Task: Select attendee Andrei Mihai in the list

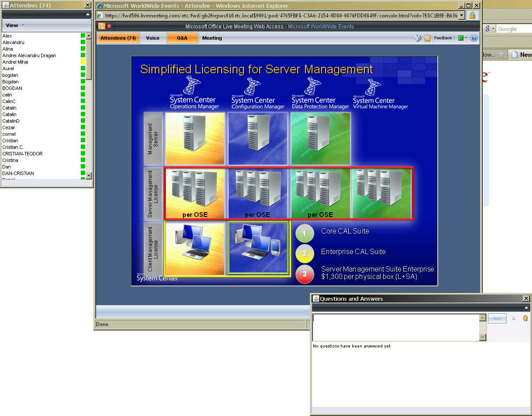Action: pos(15,62)
